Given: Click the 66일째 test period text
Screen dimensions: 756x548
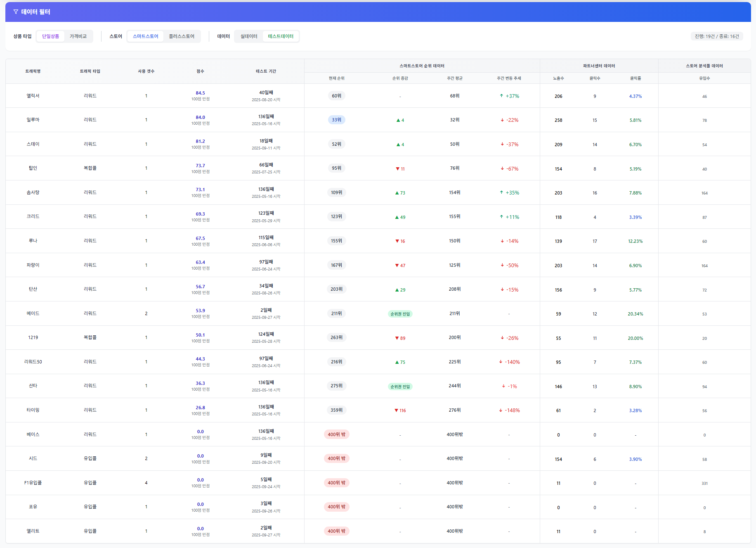Looking at the screenshot, I should pos(266,165).
